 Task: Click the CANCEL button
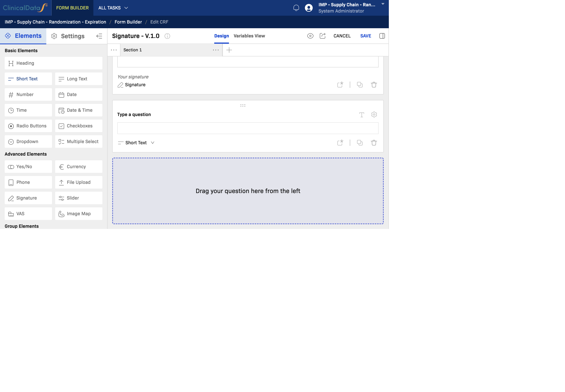coord(342,36)
